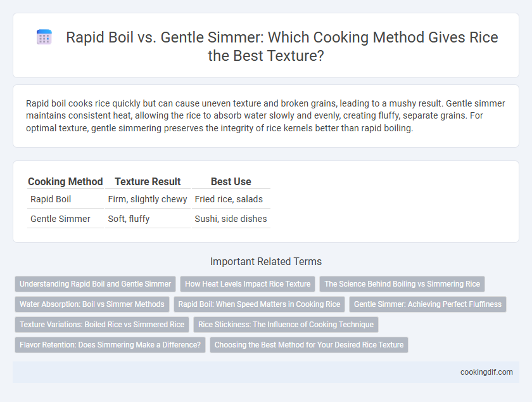Image resolution: width=532 pixels, height=402 pixels.
Task: Open How Heat Levels Impact Rice Texture
Action: click(248, 283)
